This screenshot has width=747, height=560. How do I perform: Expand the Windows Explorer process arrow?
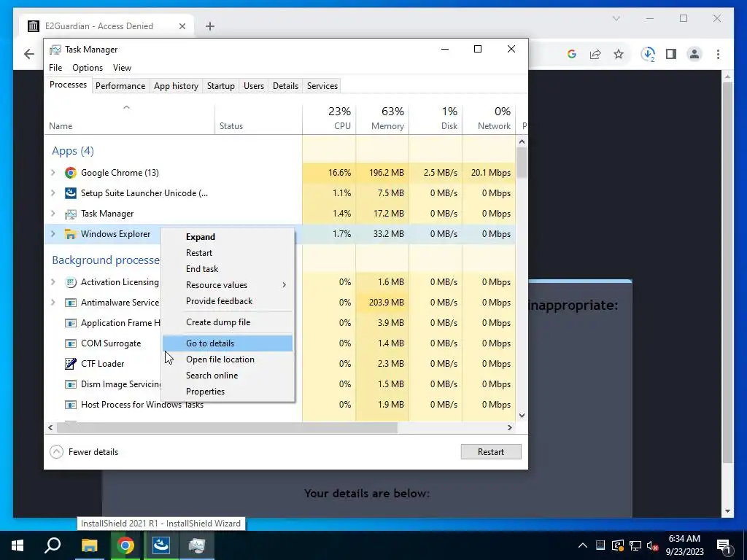(x=53, y=234)
